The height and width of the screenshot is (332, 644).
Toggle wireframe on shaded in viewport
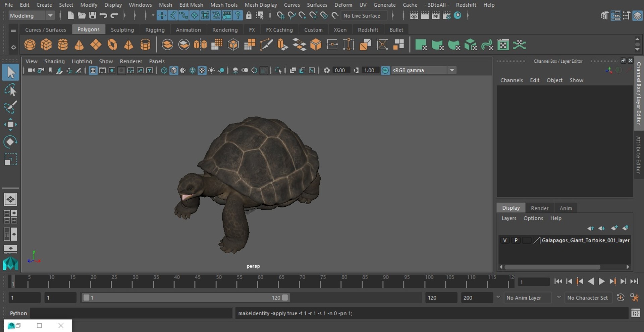[193, 70]
